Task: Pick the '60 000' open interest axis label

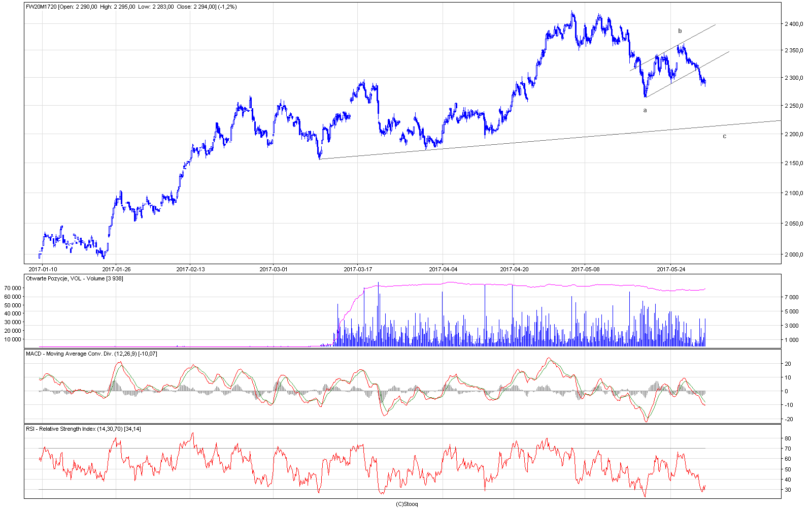Action: click(12, 297)
